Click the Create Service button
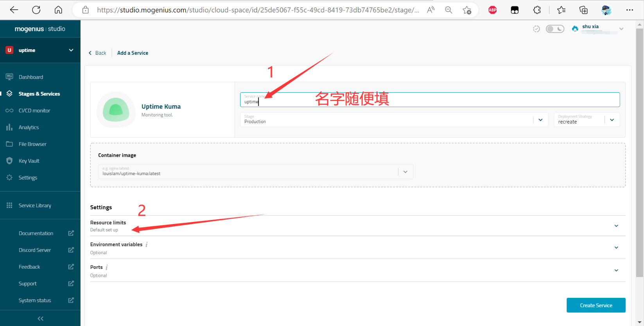 596,305
